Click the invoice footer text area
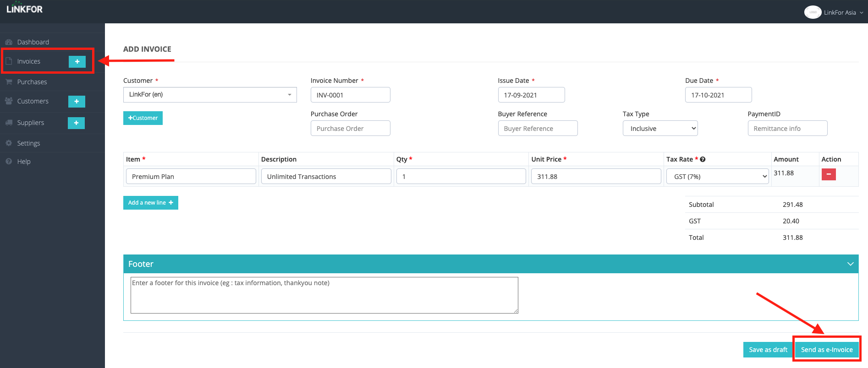868x368 pixels. click(x=324, y=295)
